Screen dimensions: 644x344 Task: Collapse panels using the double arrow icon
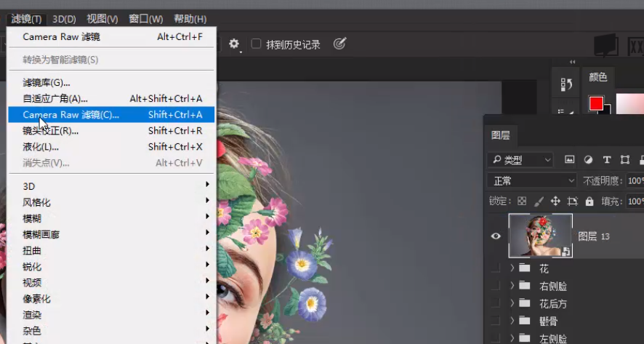pos(573,62)
